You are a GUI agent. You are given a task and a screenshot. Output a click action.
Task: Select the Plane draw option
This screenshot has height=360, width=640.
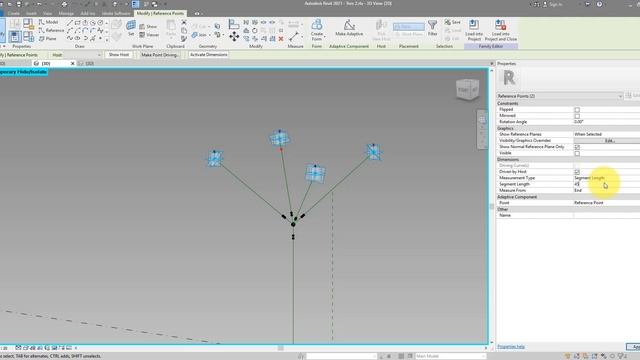point(48,39)
